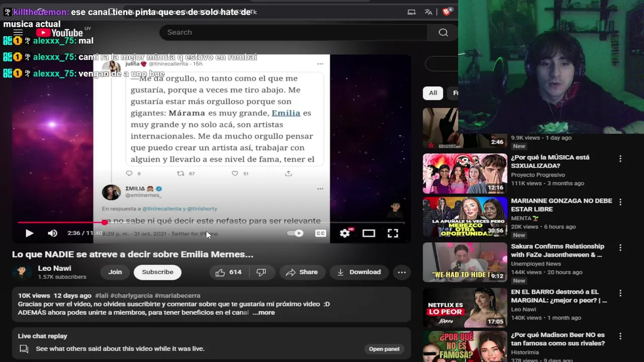Click the search magnifier button
The height and width of the screenshot is (362, 644).
(443, 32)
